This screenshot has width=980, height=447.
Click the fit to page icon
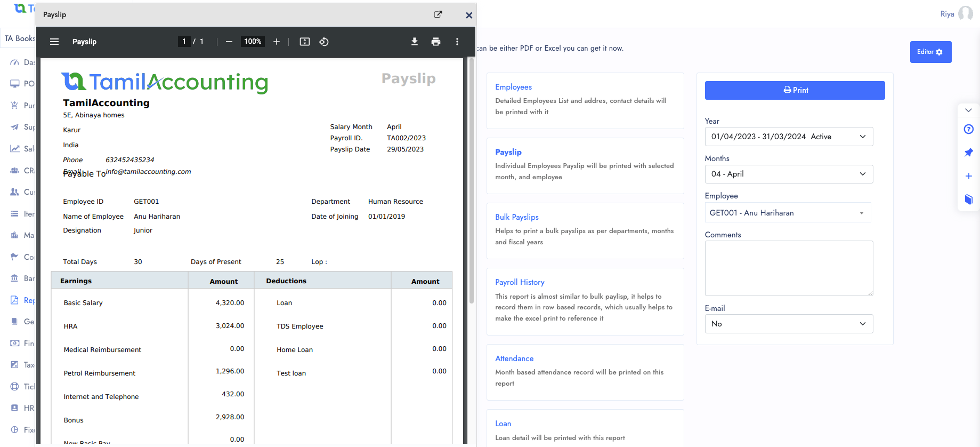[305, 42]
